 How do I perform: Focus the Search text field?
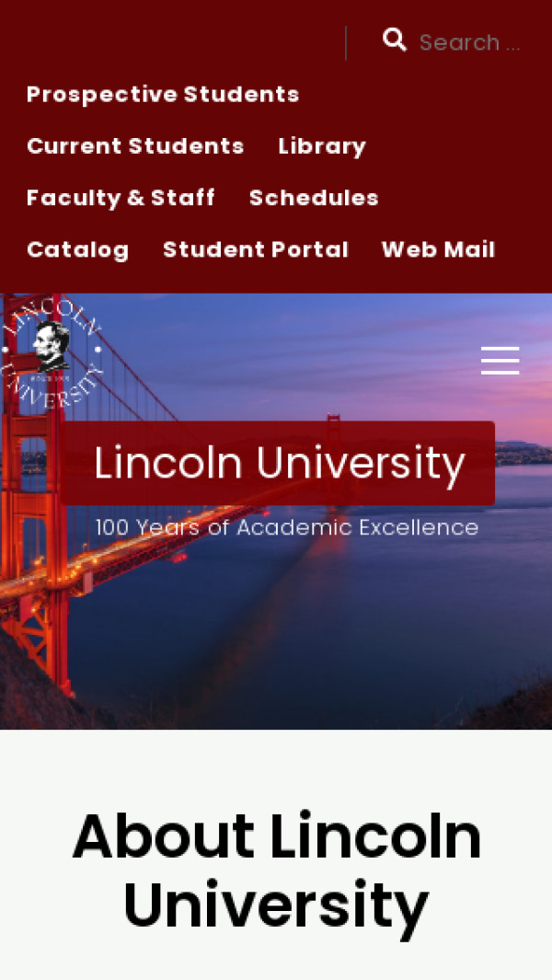[x=469, y=42]
